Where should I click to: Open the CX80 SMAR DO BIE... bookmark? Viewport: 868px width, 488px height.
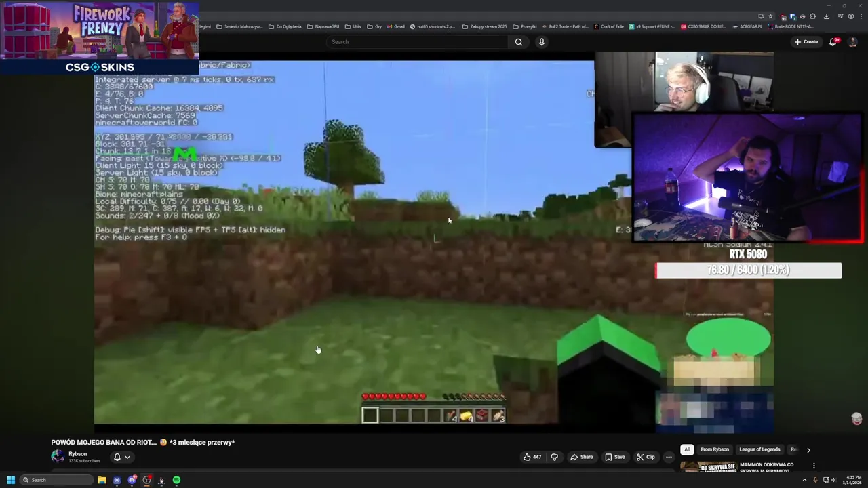click(x=703, y=26)
